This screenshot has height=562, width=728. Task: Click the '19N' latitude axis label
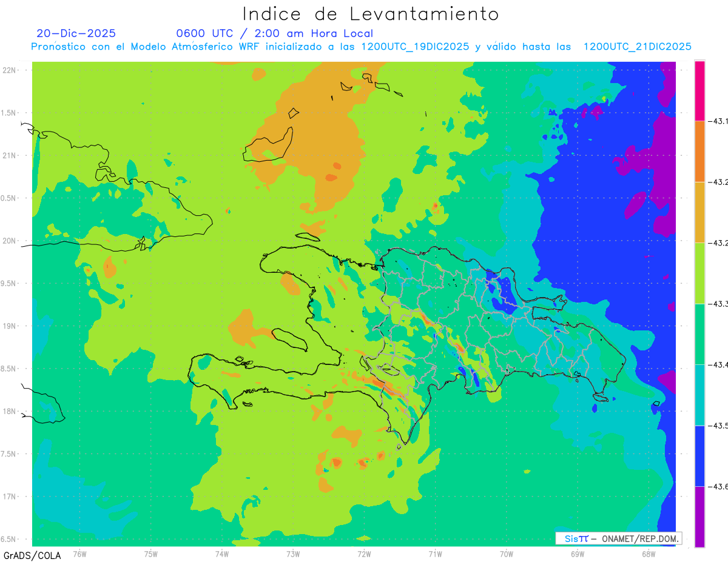(x=10, y=326)
